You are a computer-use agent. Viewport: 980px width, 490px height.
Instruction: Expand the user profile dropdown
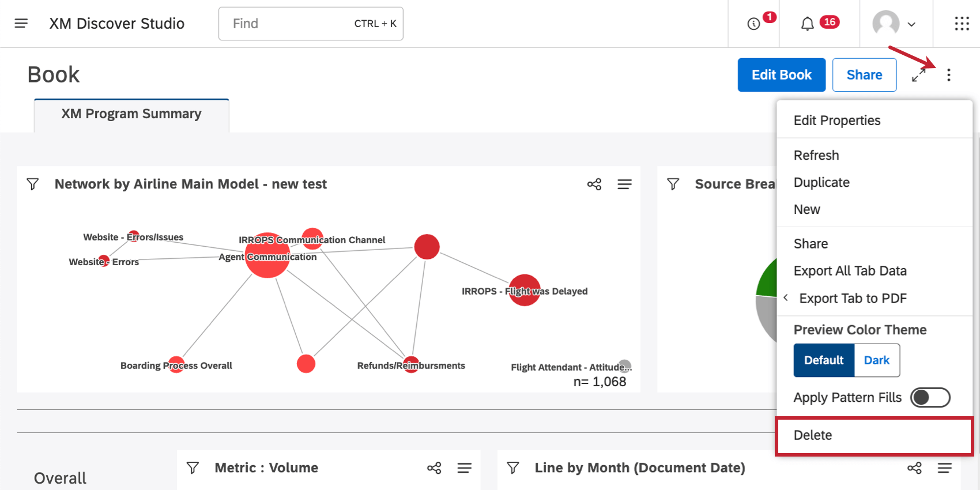[894, 24]
